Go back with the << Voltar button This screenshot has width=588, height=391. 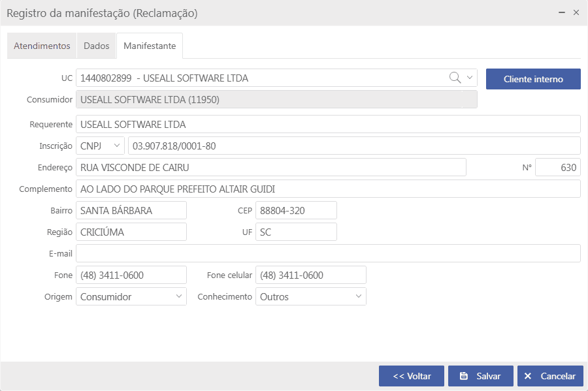coord(412,376)
